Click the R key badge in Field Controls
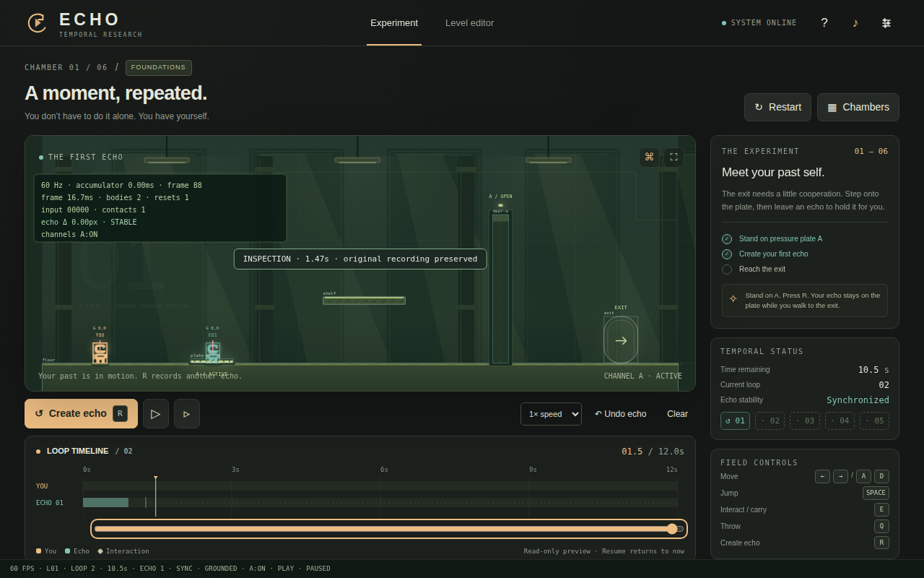Screen dimensions: 924x578 [881, 543]
